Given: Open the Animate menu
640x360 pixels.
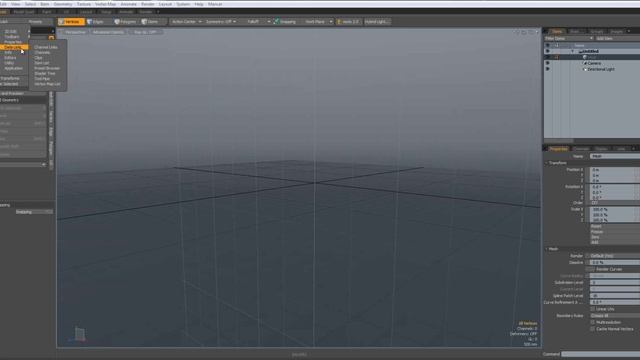Looking at the screenshot, I should tap(129, 4).
